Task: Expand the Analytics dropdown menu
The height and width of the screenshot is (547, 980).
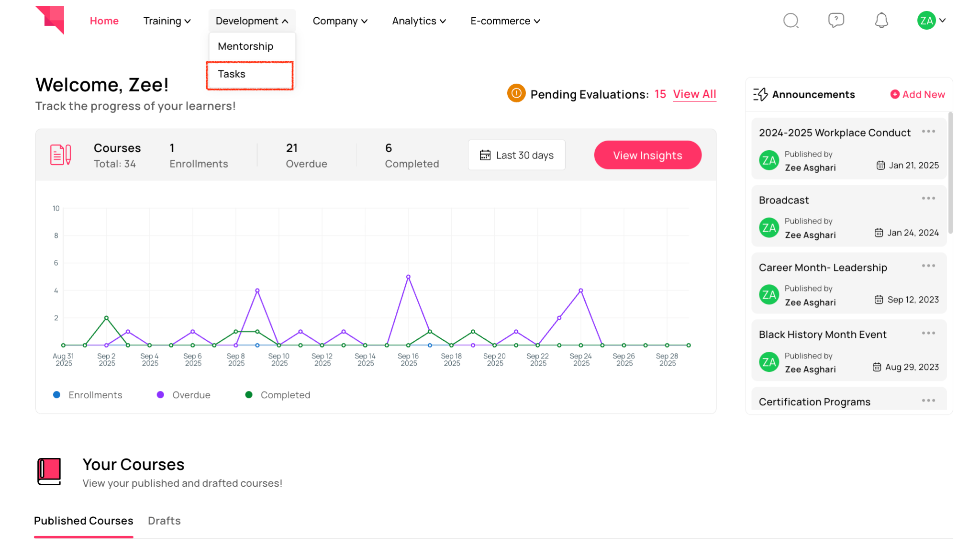Action: click(x=419, y=21)
